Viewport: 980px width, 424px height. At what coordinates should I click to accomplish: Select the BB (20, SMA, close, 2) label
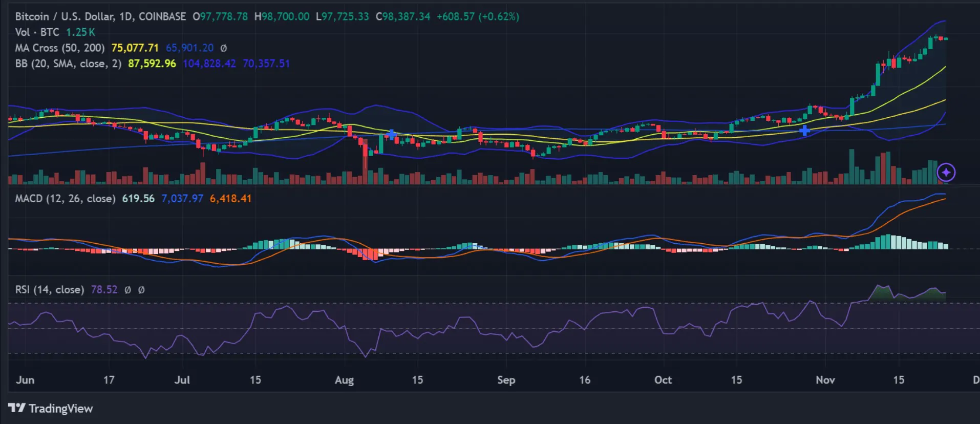68,63
